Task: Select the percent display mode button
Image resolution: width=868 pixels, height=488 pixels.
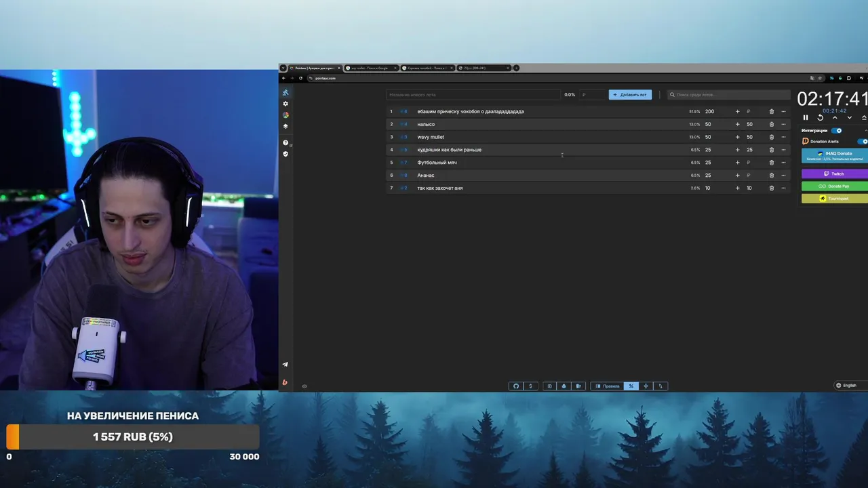Action: click(x=631, y=386)
